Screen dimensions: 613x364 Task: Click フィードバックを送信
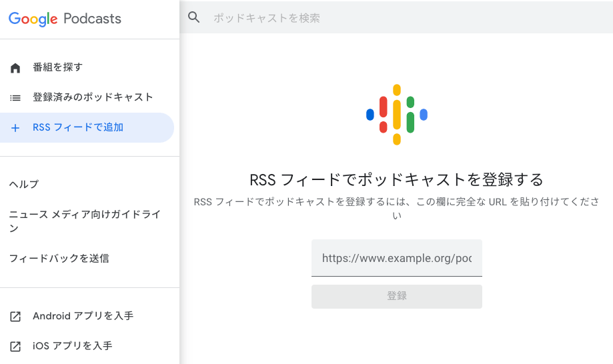pyautogui.click(x=59, y=258)
